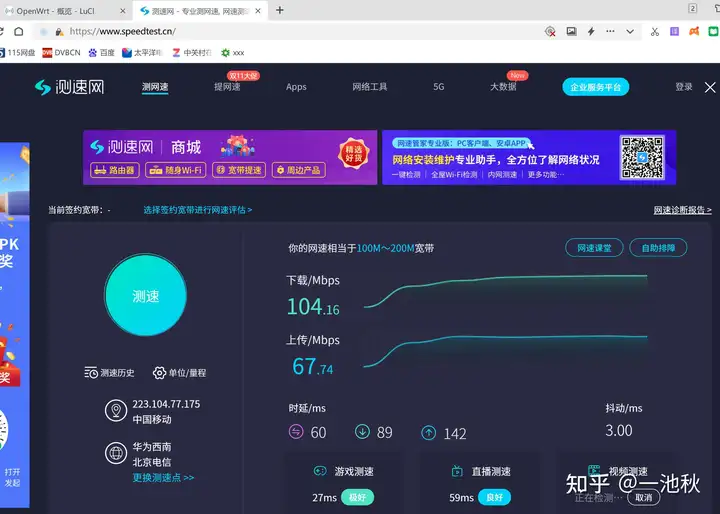720x514 pixels.
Task: Click the 自助排障 button
Action: click(x=658, y=248)
